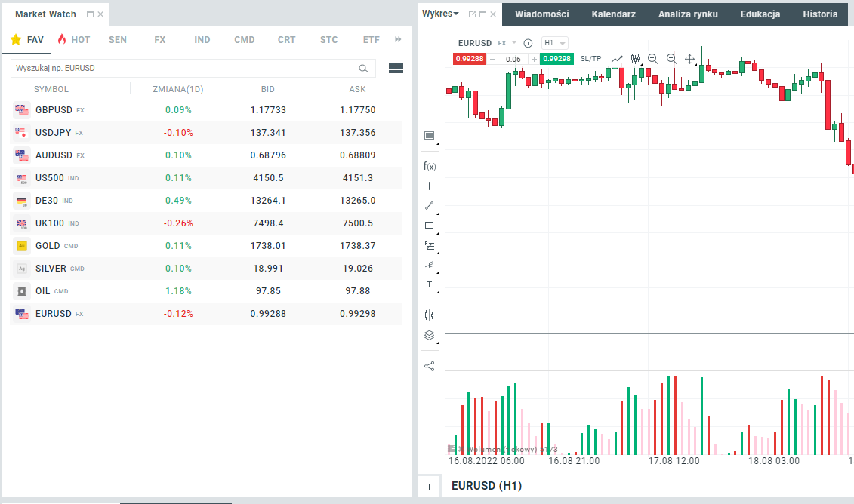This screenshot has width=854, height=504.
Task: Increase trade volume with plus stepper
Action: [535, 59]
